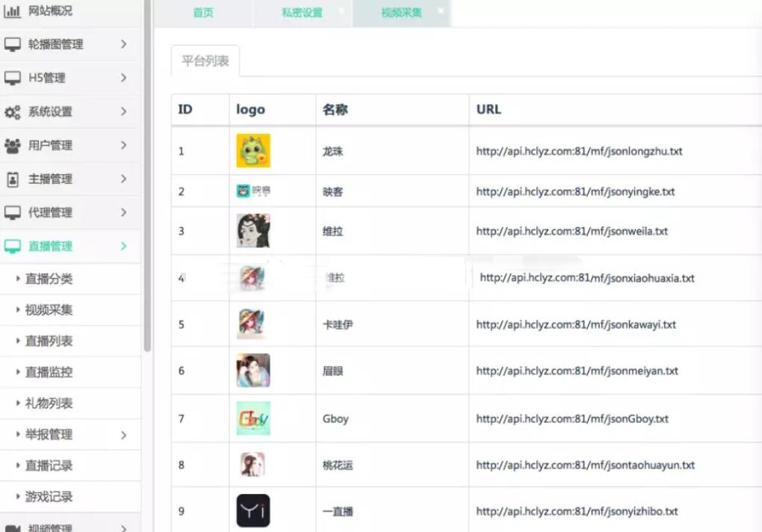The width and height of the screenshot is (762, 532).
Task: Click the 龙珠 platform logo
Action: pyautogui.click(x=253, y=151)
